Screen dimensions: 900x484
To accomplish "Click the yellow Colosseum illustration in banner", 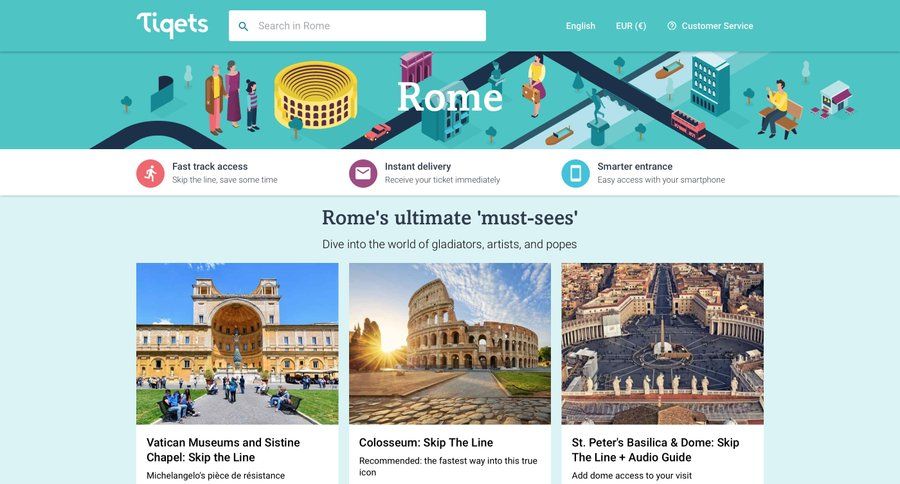I will (316, 95).
